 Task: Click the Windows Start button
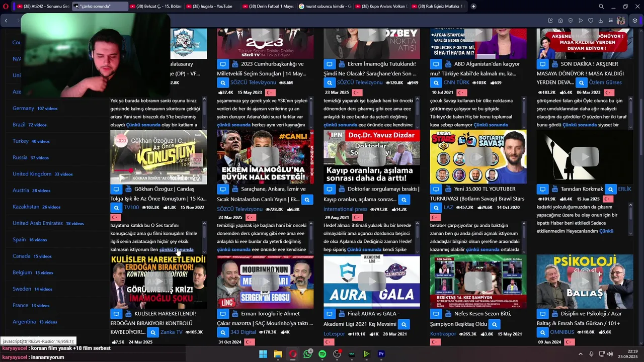pyautogui.click(x=263, y=354)
